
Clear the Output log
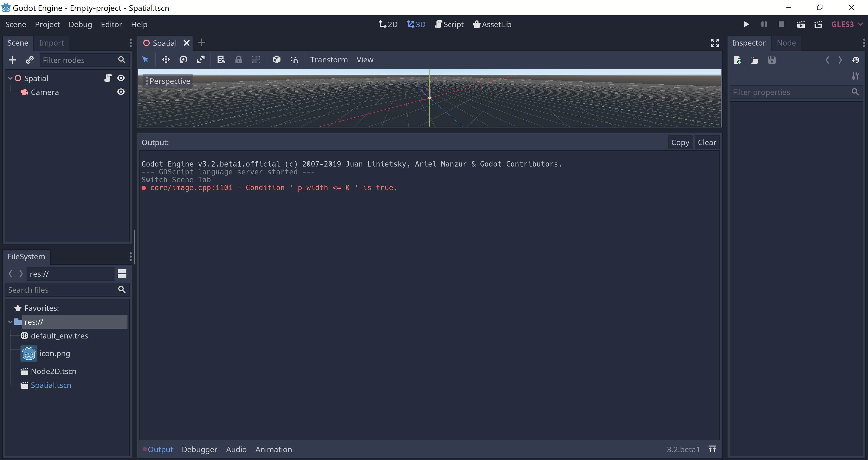tap(707, 142)
